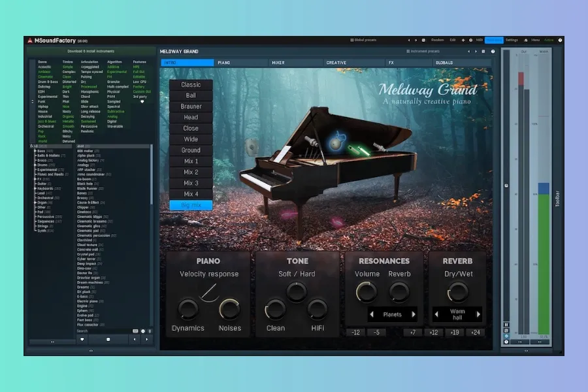588x392 pixels.
Task: Open the CREATIVE tab
Action: pos(336,63)
